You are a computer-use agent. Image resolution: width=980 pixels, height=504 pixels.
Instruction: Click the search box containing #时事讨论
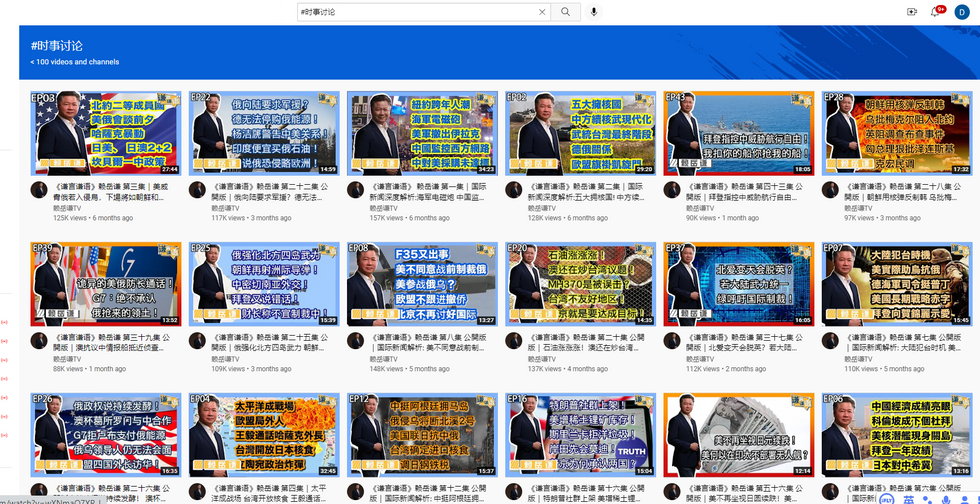pyautogui.click(x=423, y=12)
